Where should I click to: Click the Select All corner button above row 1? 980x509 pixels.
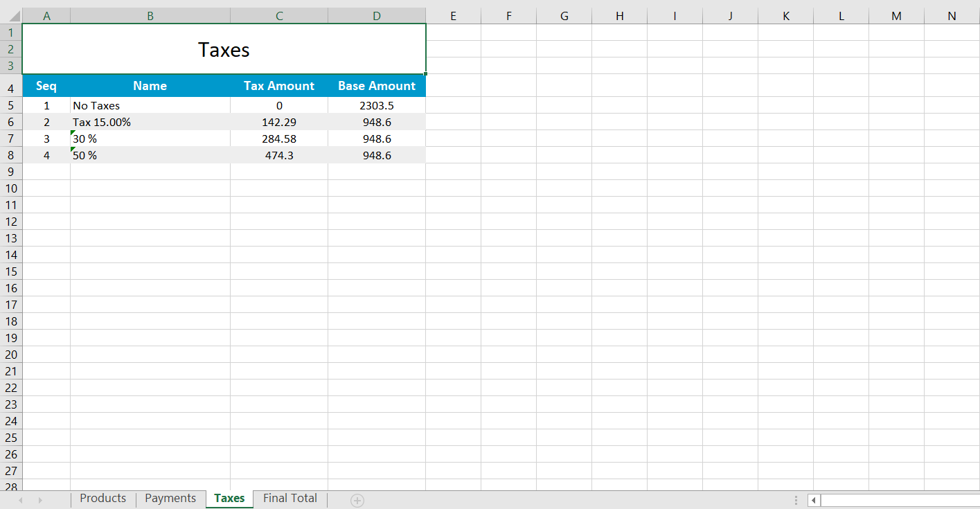click(x=11, y=15)
